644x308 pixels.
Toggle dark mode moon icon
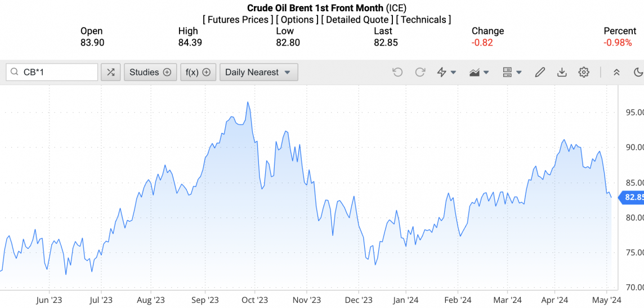click(x=638, y=72)
